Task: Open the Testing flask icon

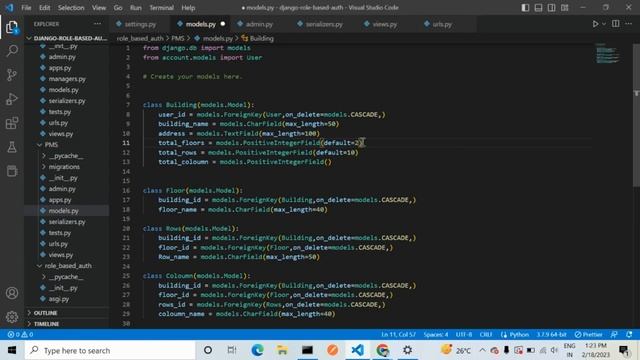Action: (12, 147)
